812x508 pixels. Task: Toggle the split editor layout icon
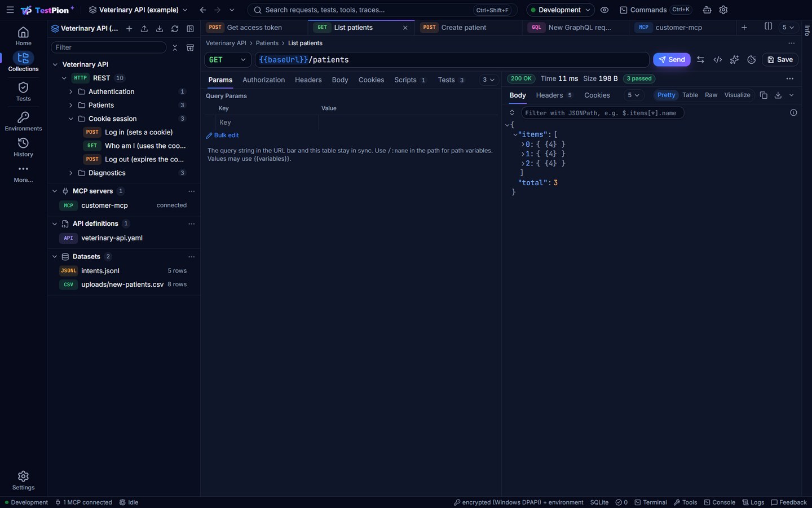point(768,27)
